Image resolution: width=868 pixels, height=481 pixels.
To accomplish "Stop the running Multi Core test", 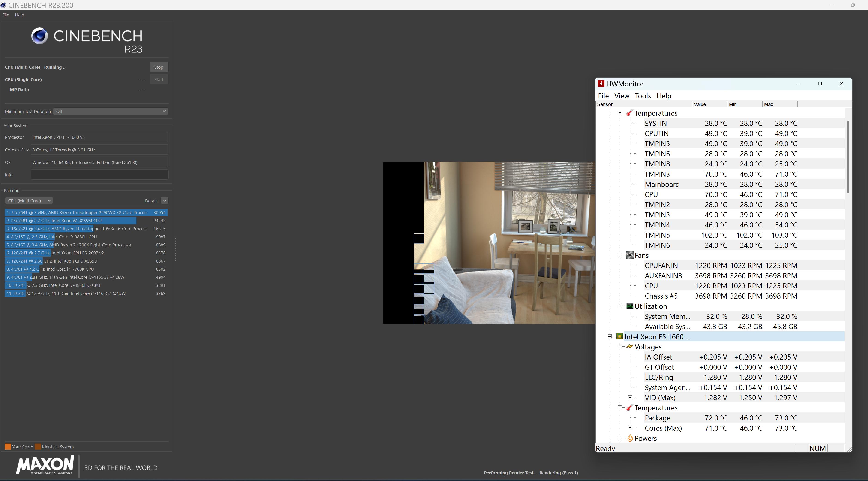I will [x=159, y=67].
